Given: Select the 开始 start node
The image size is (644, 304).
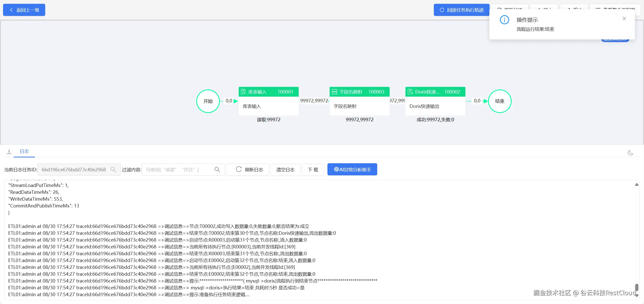Looking at the screenshot, I should pos(208,101).
